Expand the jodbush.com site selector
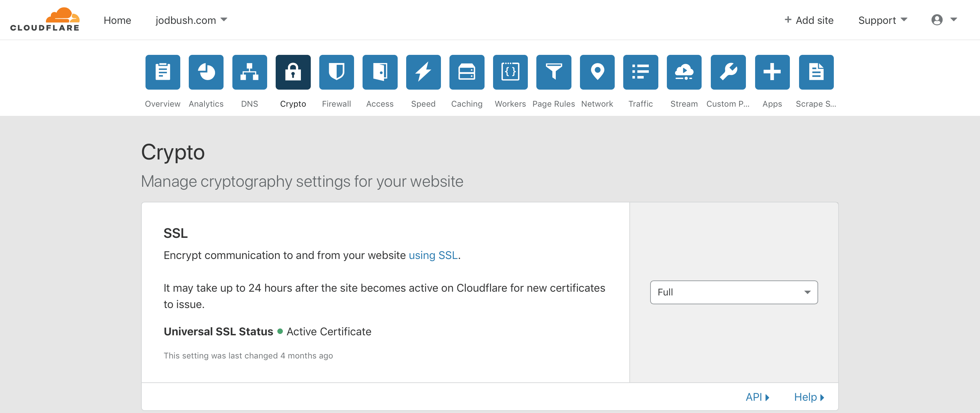 tap(191, 20)
